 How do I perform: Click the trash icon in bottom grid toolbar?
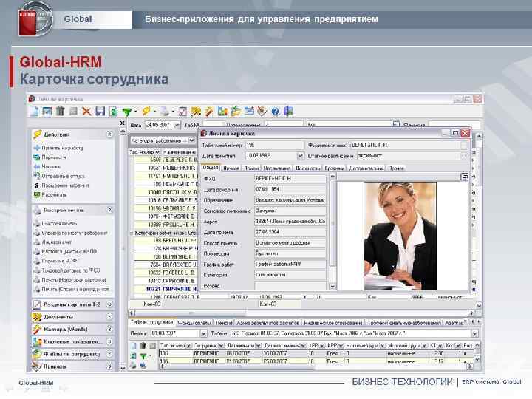click(x=143, y=345)
